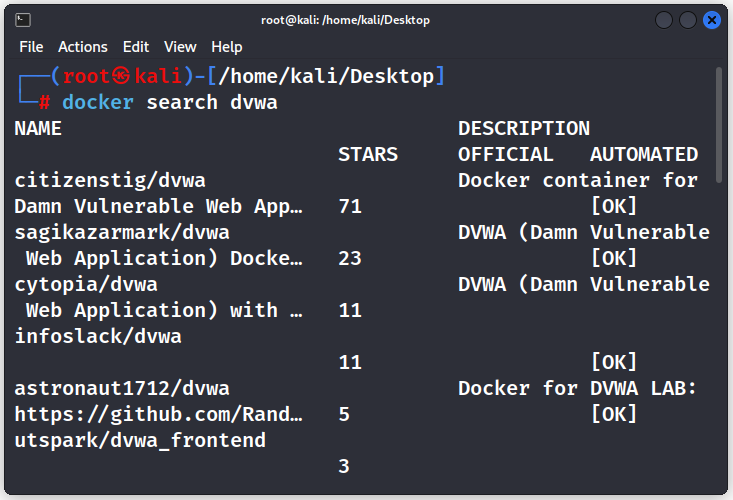The height and width of the screenshot is (500, 733).
Task: Click the terminal vertical scrollbar handle
Action: [719, 125]
